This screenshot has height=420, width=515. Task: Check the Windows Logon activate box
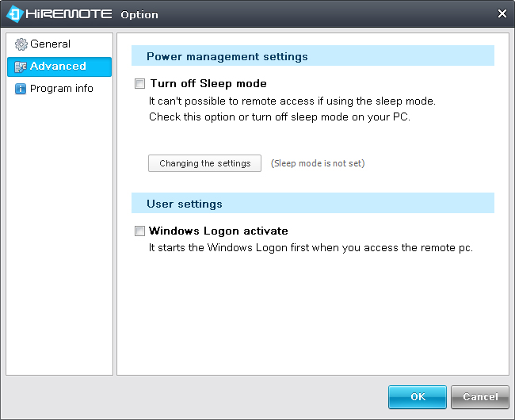click(139, 231)
